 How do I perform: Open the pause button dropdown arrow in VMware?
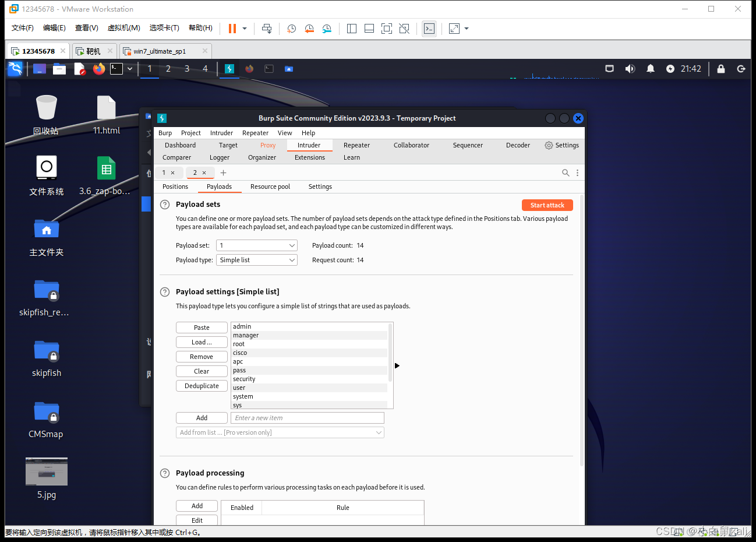tap(245, 29)
